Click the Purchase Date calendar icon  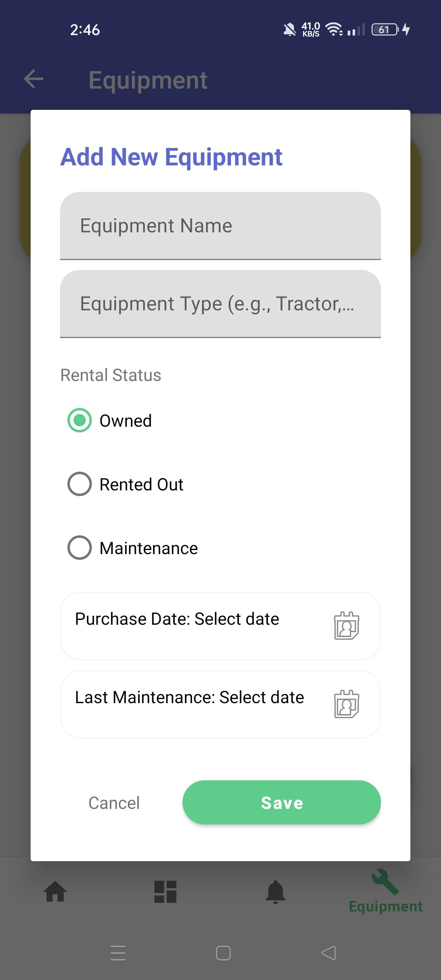[347, 626]
